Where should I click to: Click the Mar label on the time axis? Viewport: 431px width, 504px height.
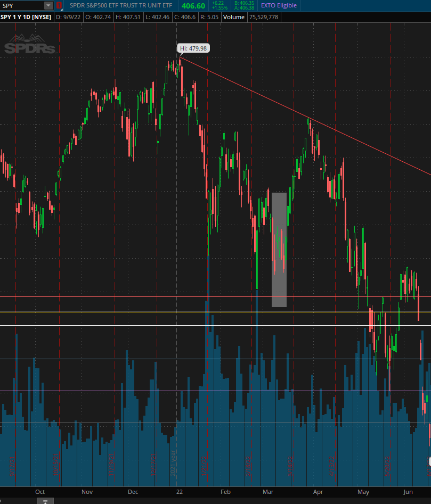pos(268,492)
